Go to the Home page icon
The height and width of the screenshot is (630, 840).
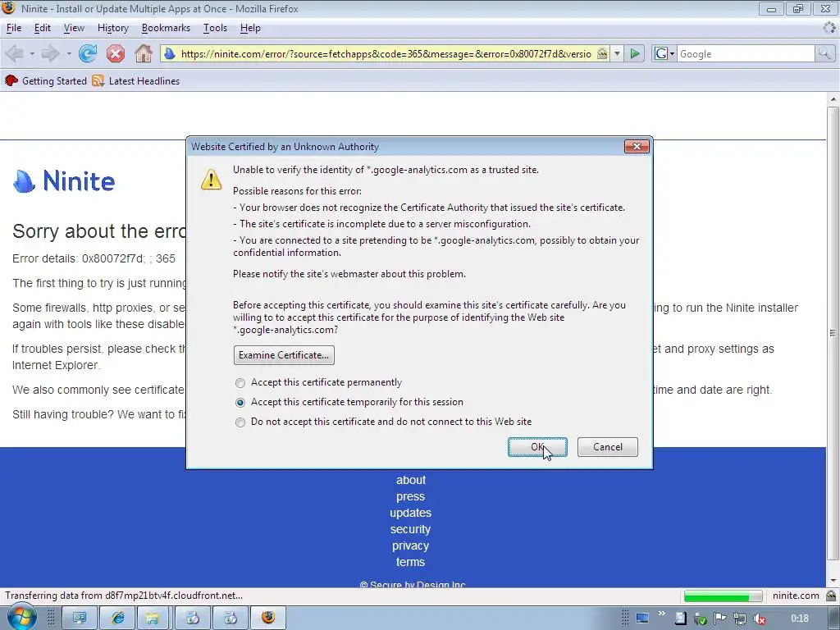coord(143,53)
